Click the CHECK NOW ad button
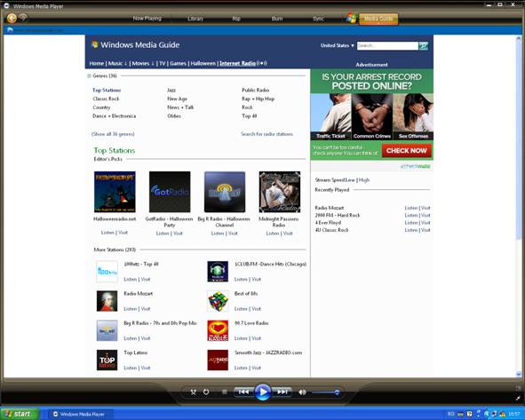This screenshot has height=420, width=525. pyautogui.click(x=407, y=151)
